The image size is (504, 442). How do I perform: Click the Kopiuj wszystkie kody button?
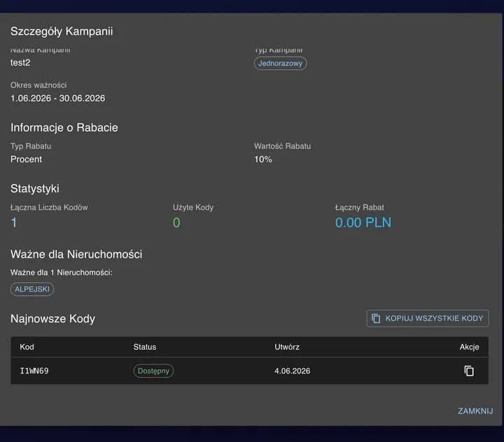click(428, 318)
